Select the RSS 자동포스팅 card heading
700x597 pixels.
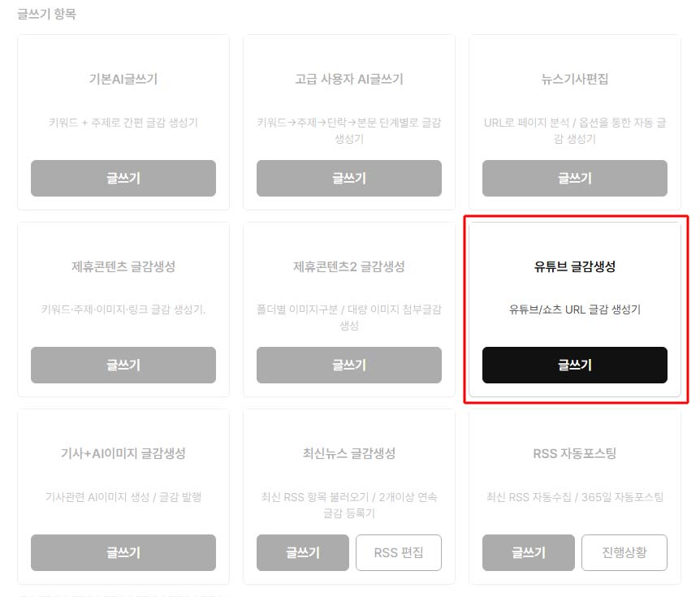(575, 453)
